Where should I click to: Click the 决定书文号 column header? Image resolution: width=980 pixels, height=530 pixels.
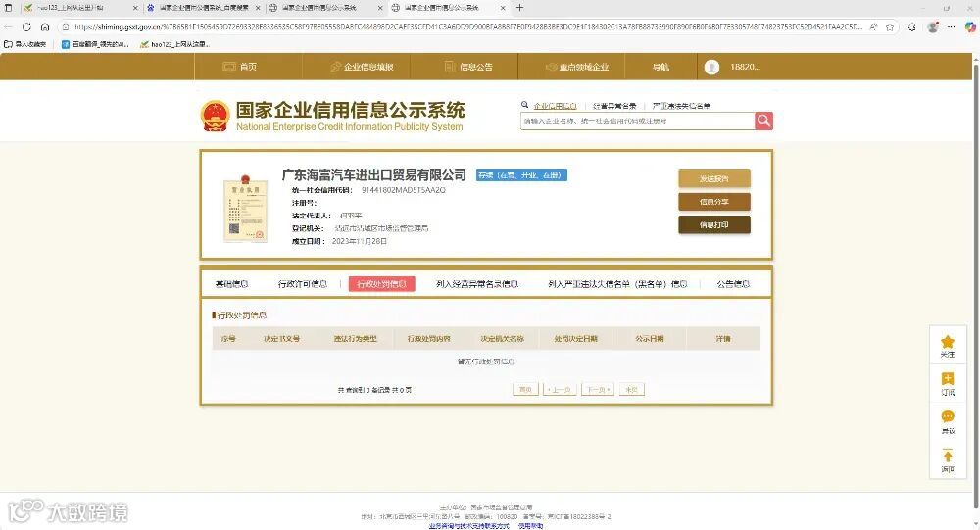[281, 339]
